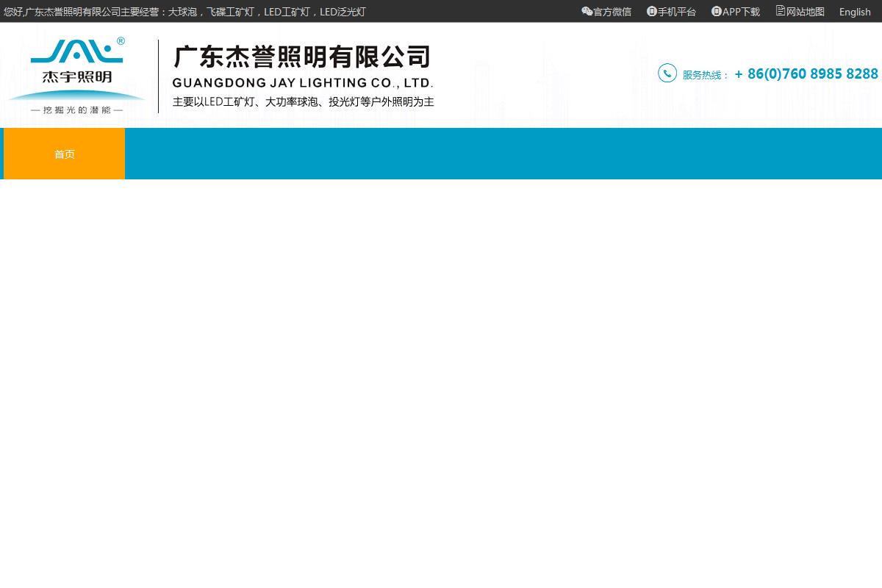882x588 pixels.
Task: Click the 广东杰誉照明有限公司 company title
Action: [302, 57]
